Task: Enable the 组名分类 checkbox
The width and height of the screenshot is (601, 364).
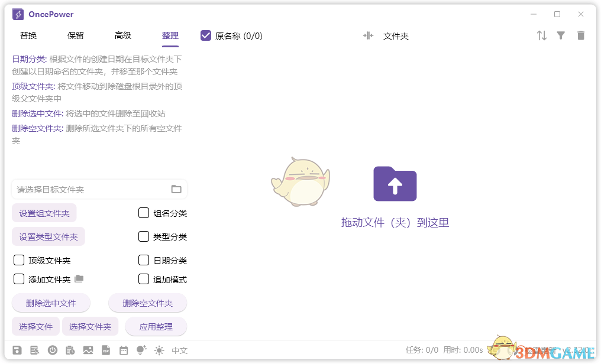Action: pos(143,213)
